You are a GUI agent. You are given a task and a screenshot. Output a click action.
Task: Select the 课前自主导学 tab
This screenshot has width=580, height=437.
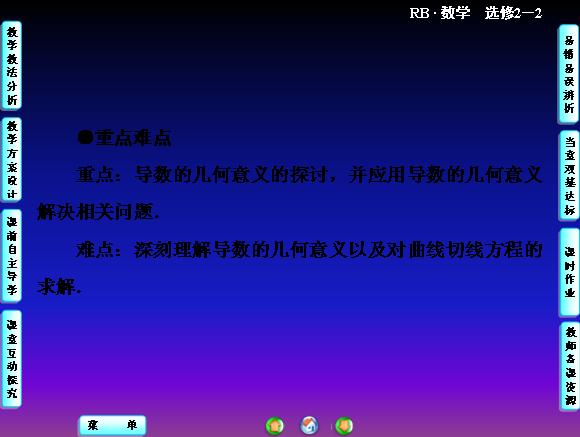[12, 256]
